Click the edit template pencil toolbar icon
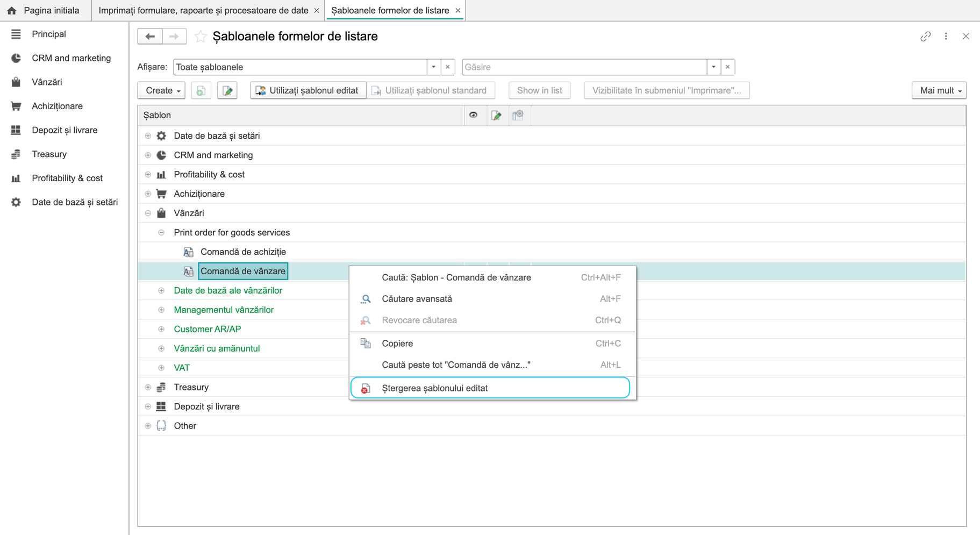Viewport: 980px width, 535px height. (227, 90)
